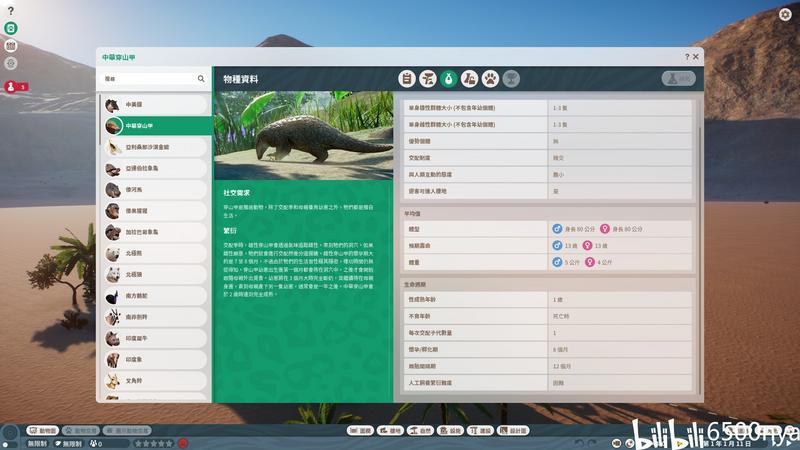Click the 物種資料 panel title
The width and height of the screenshot is (800, 450).
(240, 79)
